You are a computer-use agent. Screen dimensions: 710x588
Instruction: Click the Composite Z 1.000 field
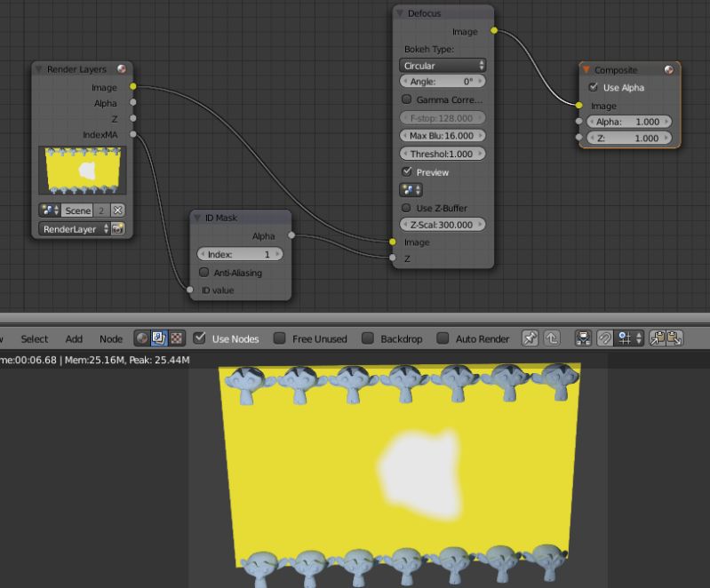(x=629, y=138)
